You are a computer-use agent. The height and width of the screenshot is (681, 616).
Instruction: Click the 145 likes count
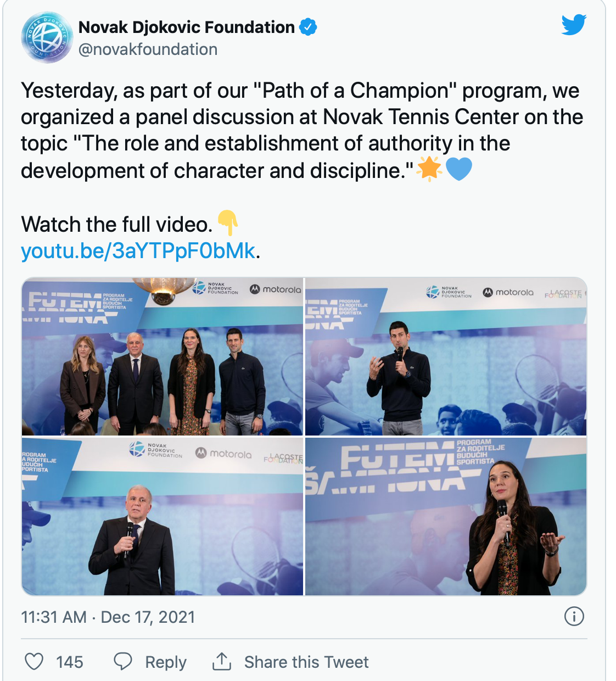click(70, 662)
